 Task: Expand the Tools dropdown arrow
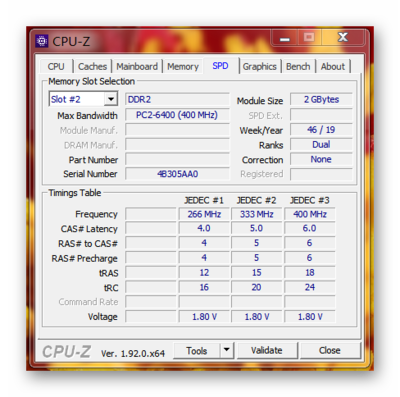(x=227, y=350)
